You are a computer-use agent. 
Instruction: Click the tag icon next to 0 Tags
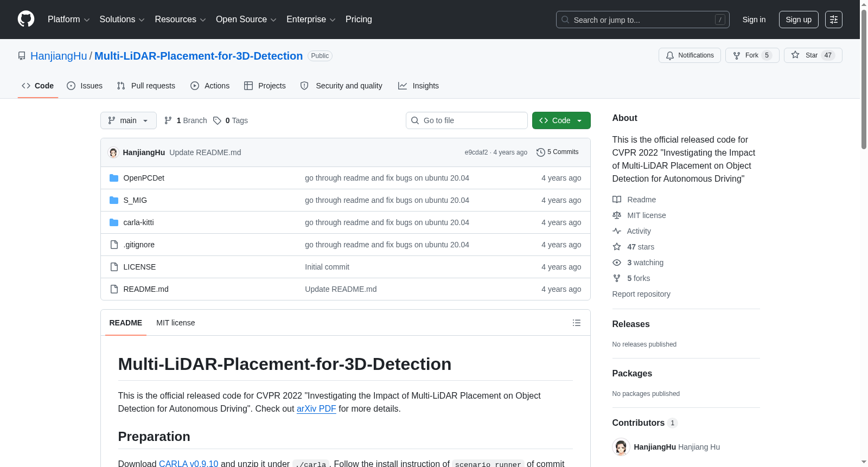(217, 120)
